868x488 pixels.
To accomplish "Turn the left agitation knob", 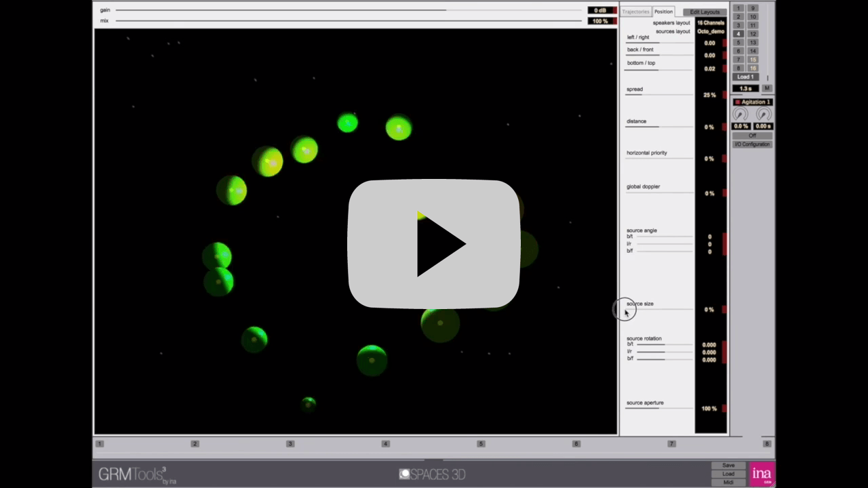I will coord(741,115).
